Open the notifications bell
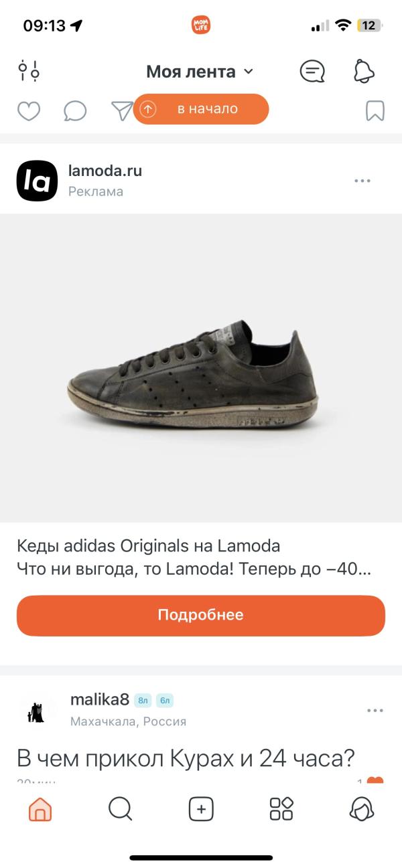This screenshot has height=868, width=402. coord(364,71)
